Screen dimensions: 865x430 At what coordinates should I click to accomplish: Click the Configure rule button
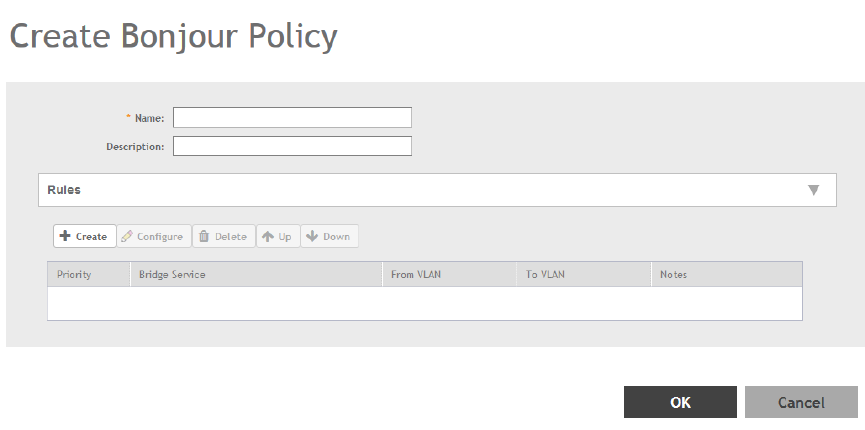(154, 236)
